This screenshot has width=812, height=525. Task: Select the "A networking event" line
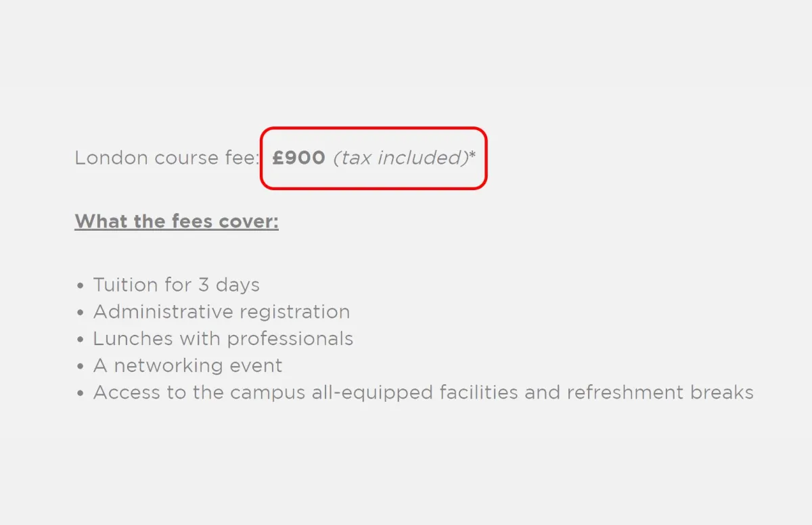(x=187, y=366)
